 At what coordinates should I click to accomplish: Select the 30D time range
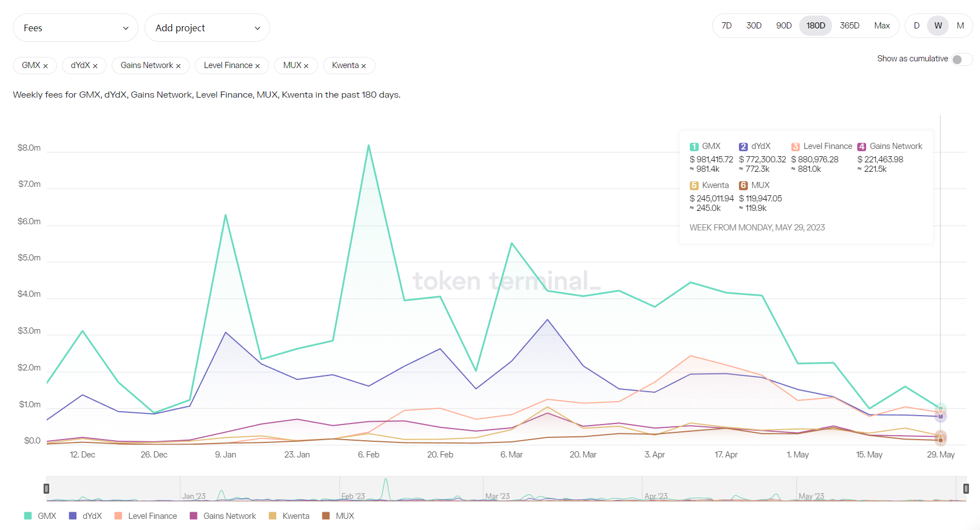754,26
